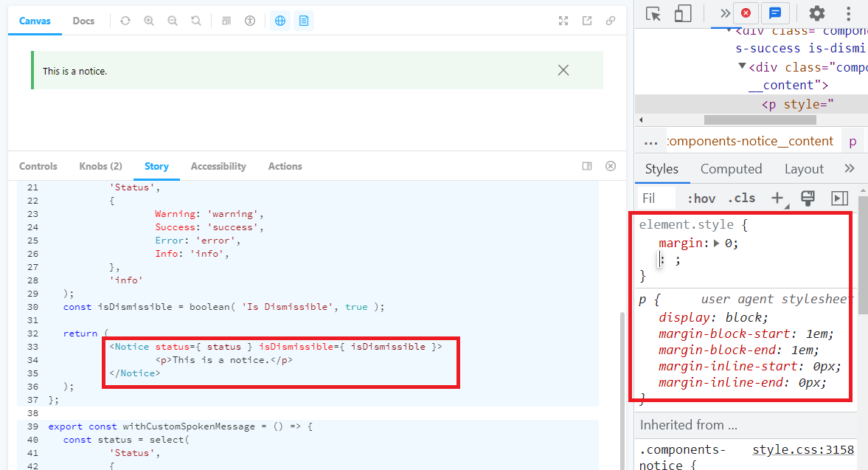Open the accessibility vision simulator icon
The image size is (868, 470).
[250, 21]
